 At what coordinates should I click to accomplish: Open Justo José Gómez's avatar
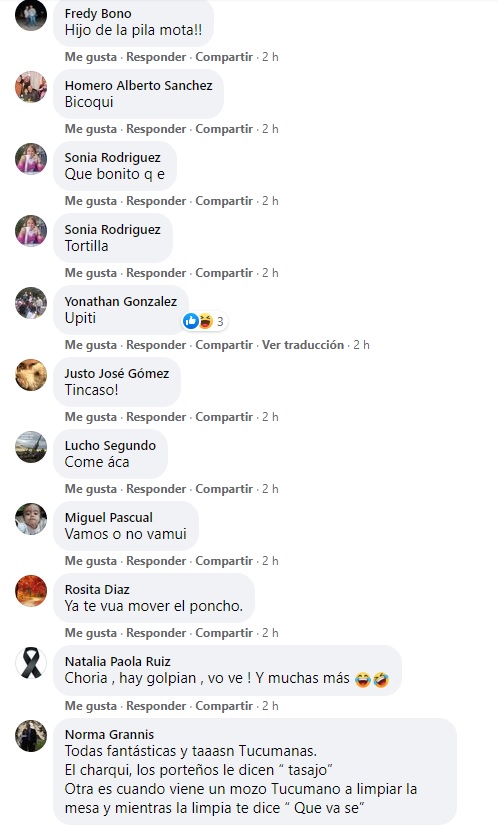(31, 375)
